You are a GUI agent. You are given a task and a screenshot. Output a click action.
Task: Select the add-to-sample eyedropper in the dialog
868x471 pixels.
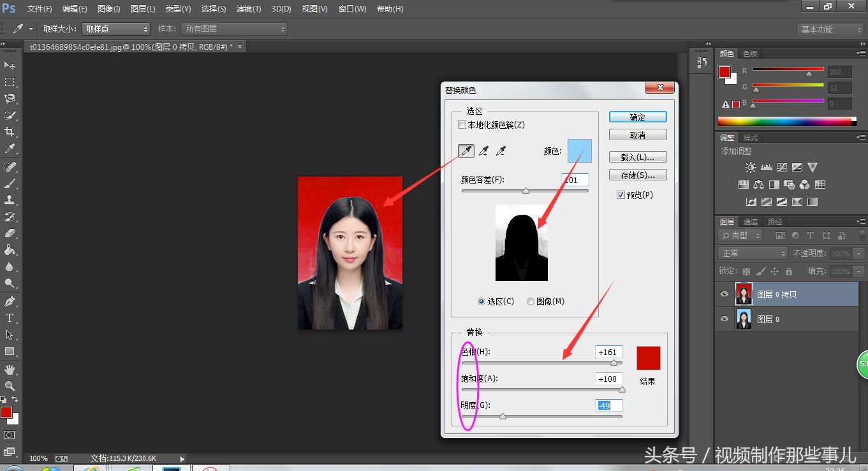483,150
